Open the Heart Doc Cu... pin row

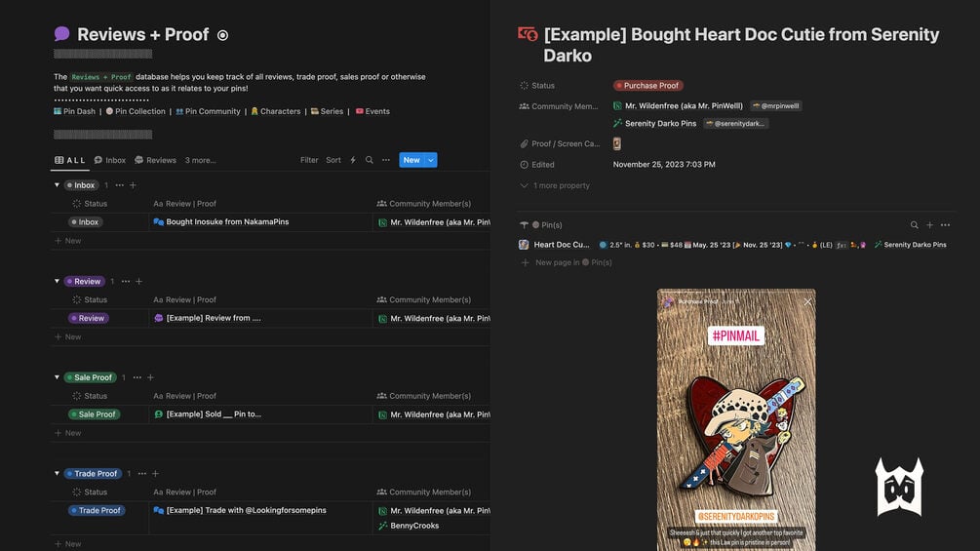coord(555,245)
